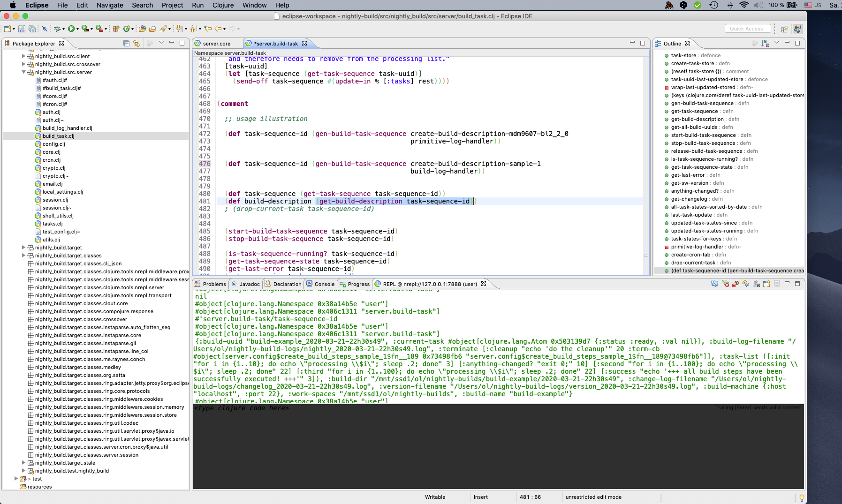Maximize the REPL view
Viewport: 842px width, 504px height.
[x=797, y=284]
